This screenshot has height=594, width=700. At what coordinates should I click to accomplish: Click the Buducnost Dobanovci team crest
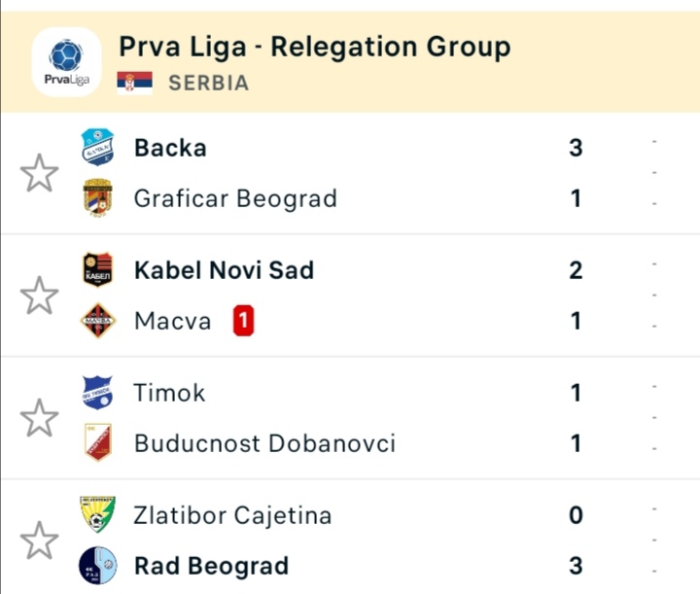[x=97, y=443]
